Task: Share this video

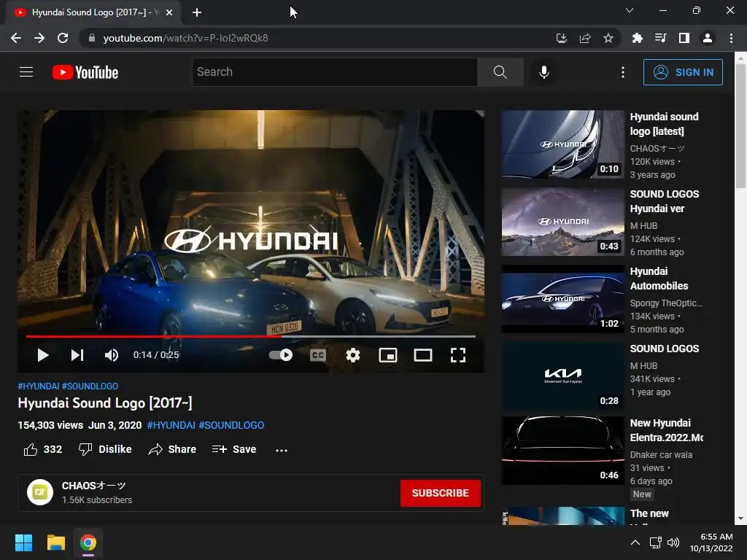Action: (x=172, y=449)
